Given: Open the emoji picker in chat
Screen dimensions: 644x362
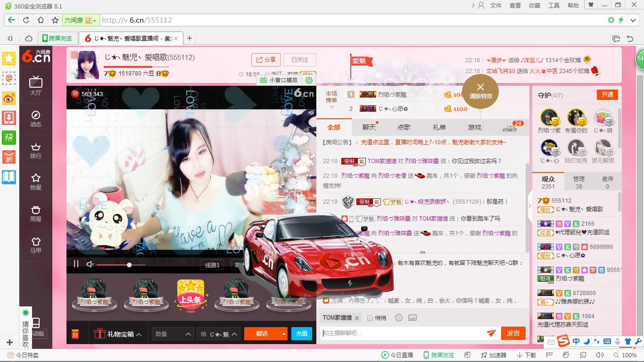Looking at the screenshot, I should pyautogui.click(x=399, y=318).
